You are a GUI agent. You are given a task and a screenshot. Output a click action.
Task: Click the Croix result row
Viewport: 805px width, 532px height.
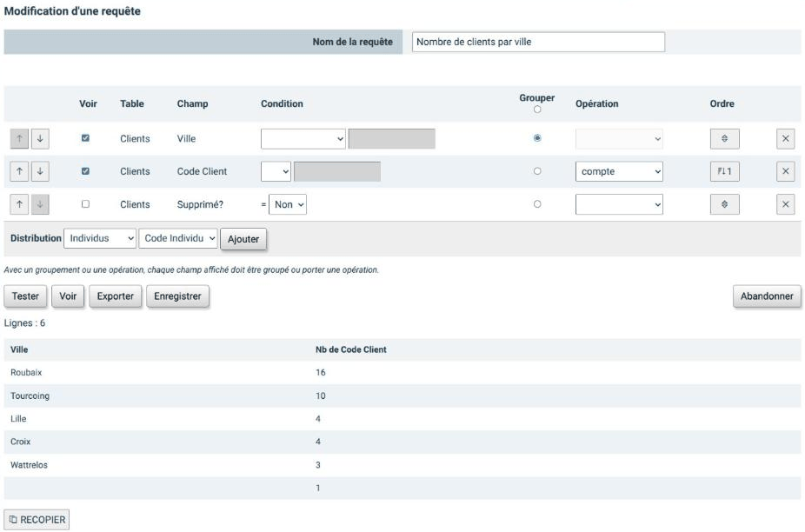(x=402, y=442)
